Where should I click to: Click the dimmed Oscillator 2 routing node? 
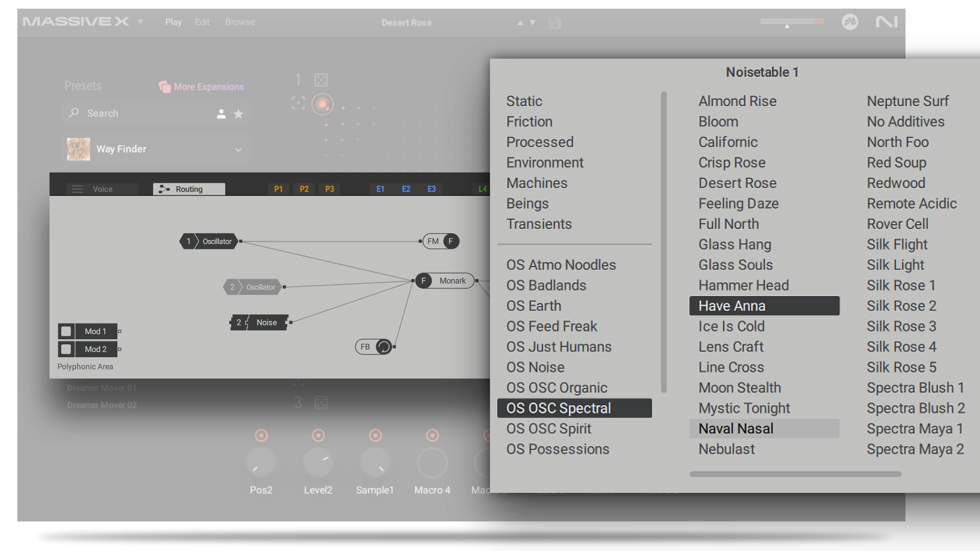[253, 287]
